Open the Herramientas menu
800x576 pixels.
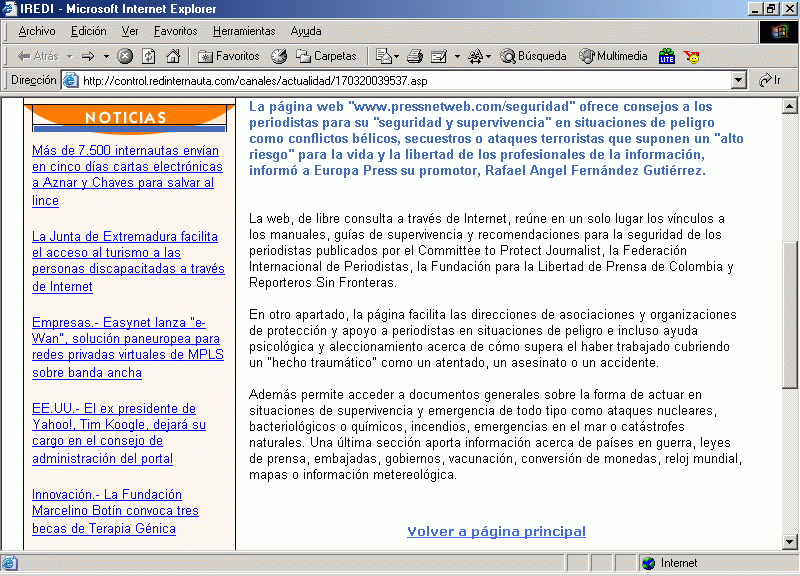[244, 31]
